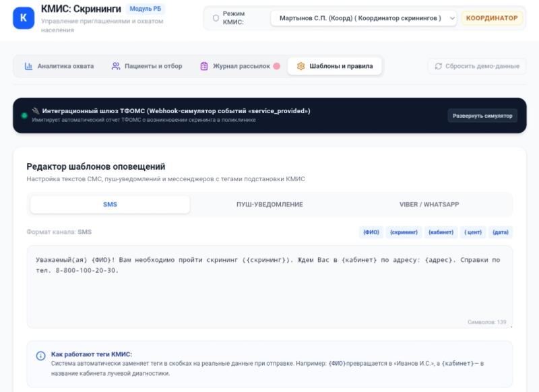Click the chevron arrow of the user selector
Screen dimensions: 539x392
(x=452, y=18)
